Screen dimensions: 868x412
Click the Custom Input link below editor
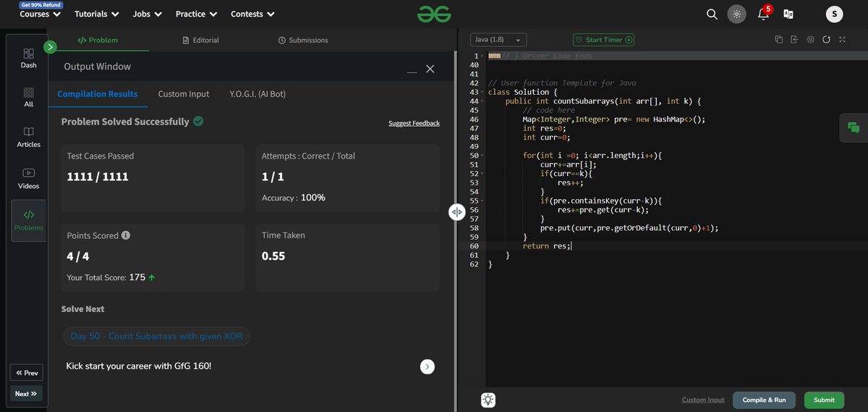click(703, 400)
